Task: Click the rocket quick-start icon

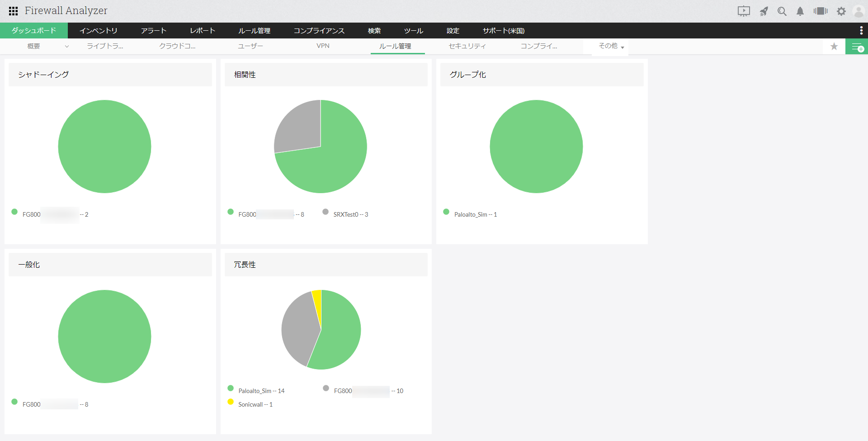Action: pos(764,11)
